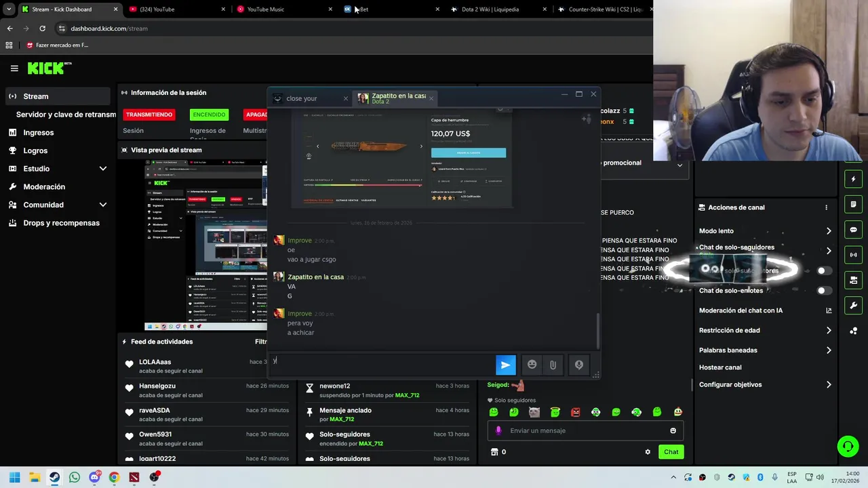Expand Chat de solo-seguidores options
The width and height of the screenshot is (868, 488).
829,251
